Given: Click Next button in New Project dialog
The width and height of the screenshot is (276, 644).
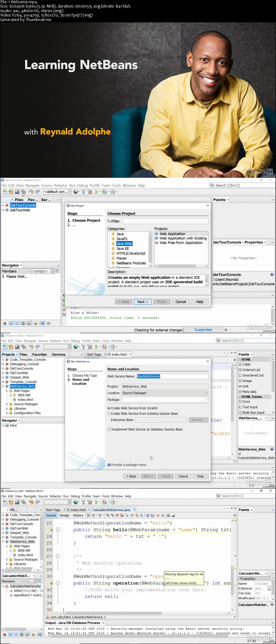Looking at the screenshot, I should tap(143, 302).
